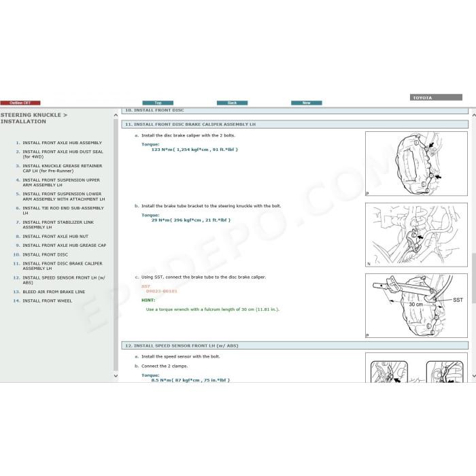Open the speed sensor illustration
Viewport: 476px width, 476px height.
pos(416,368)
